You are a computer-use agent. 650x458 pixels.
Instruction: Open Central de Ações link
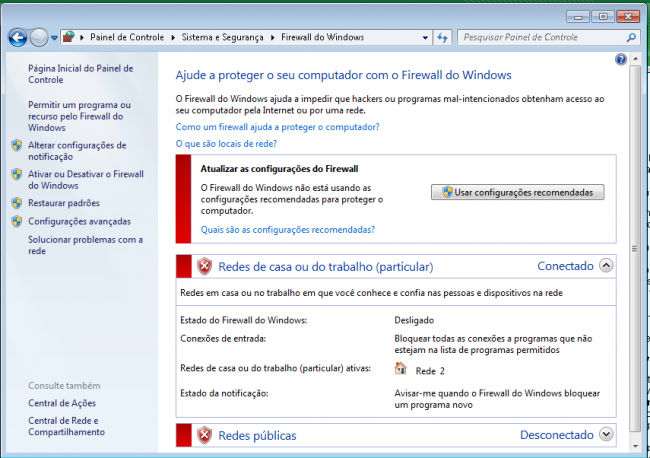click(62, 403)
